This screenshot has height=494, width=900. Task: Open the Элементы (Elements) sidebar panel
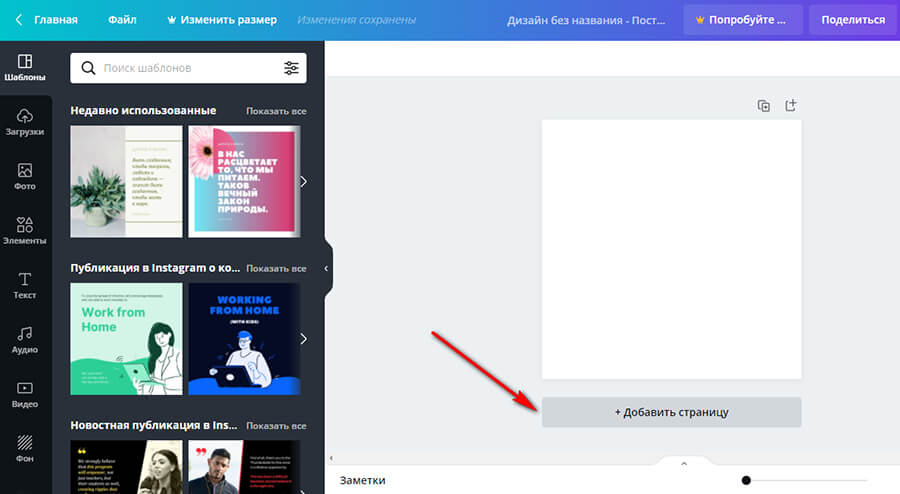(x=25, y=231)
